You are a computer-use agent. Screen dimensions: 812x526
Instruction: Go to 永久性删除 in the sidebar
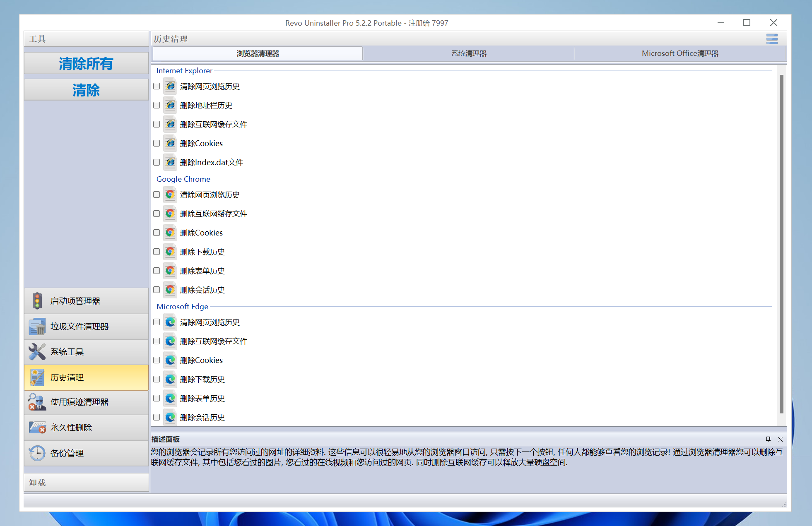[x=86, y=428]
